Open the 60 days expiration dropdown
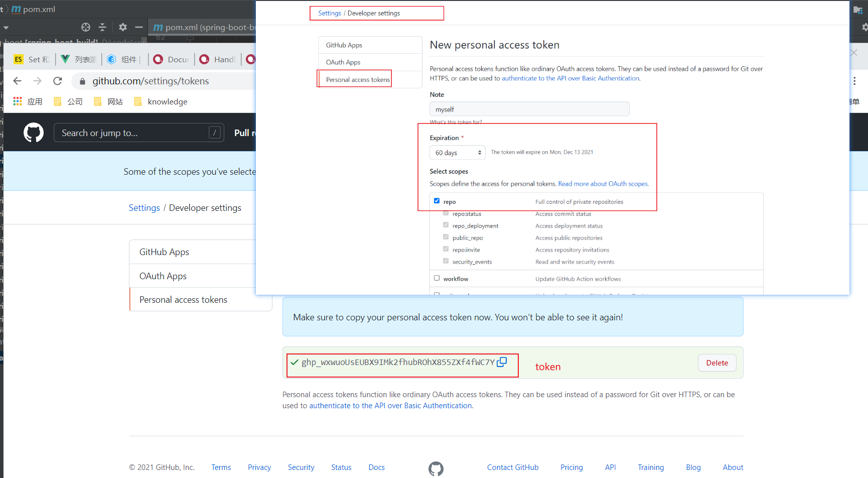Screen dimensions: 868x478 [457, 153]
